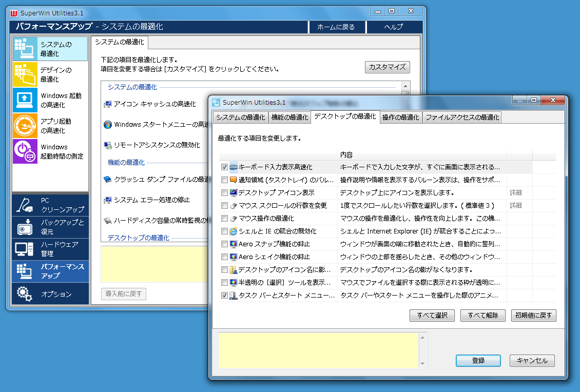
Task: Click Windows スタートメニュー item orb icon
Action: click(108, 125)
